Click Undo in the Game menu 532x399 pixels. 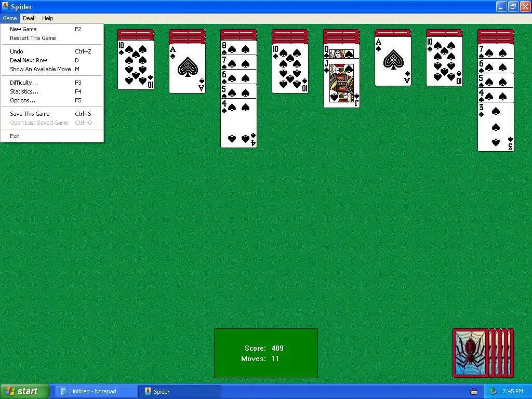[x=52, y=51]
